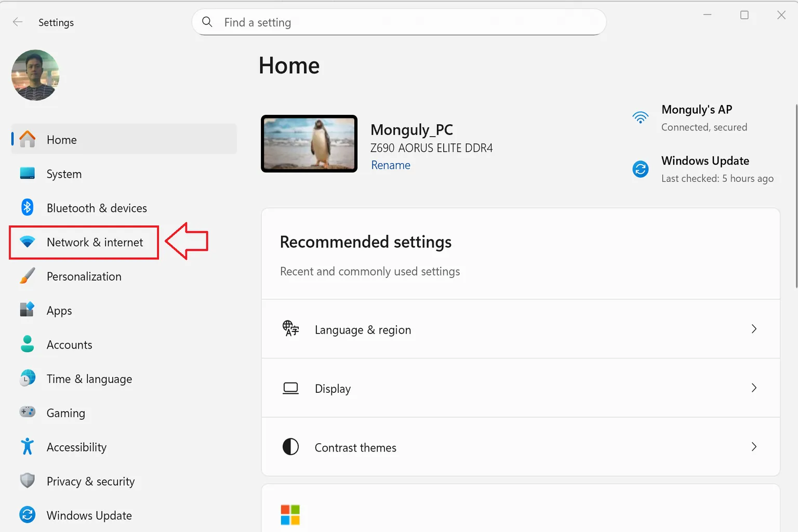Open the user profile picture

point(35,75)
